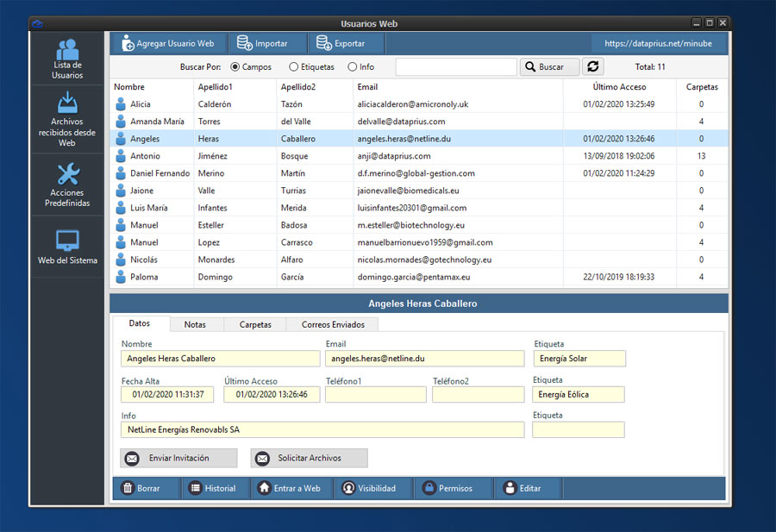The height and width of the screenshot is (532, 776).
Task: Sort by Email column header
Action: tap(367, 86)
